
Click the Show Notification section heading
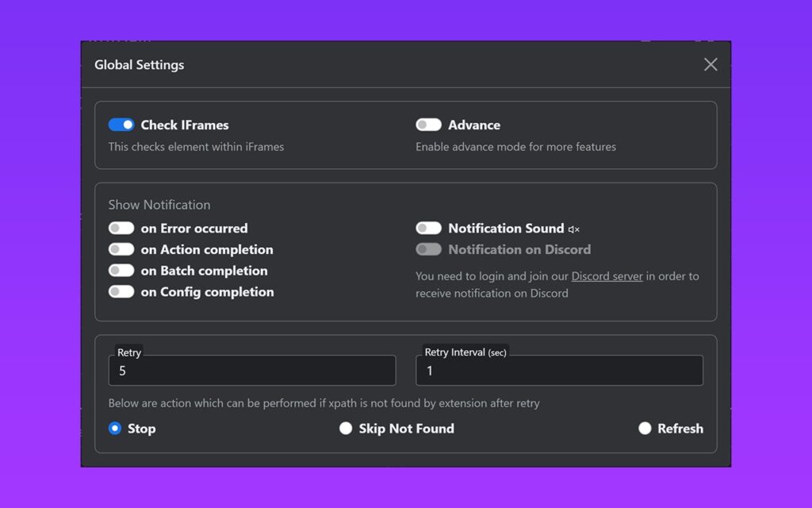[x=159, y=205]
